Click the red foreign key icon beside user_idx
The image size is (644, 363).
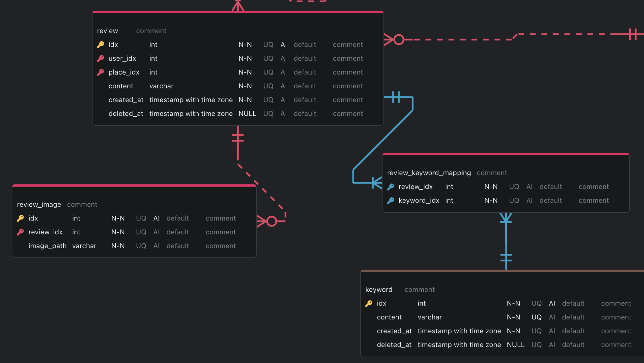(100, 58)
